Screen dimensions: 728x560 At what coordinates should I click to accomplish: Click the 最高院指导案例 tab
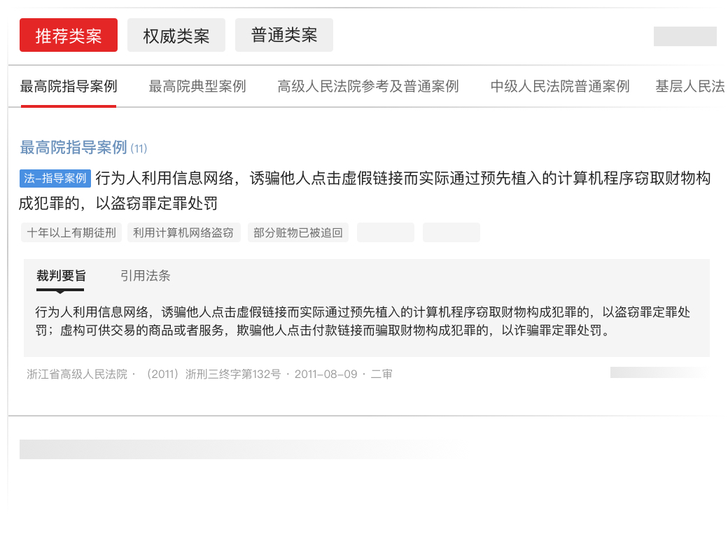point(69,86)
